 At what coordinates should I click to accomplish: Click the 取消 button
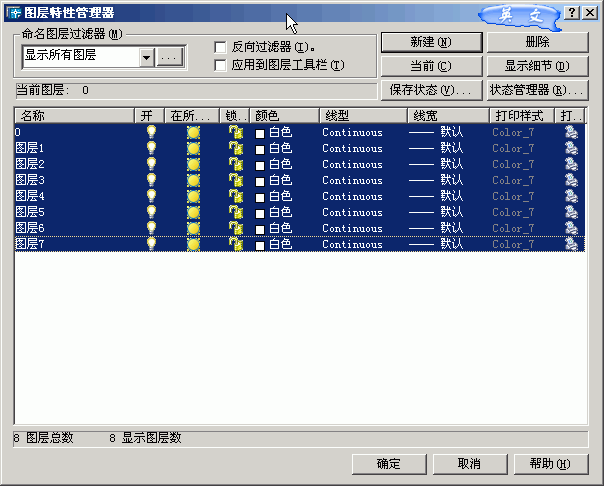click(x=470, y=464)
